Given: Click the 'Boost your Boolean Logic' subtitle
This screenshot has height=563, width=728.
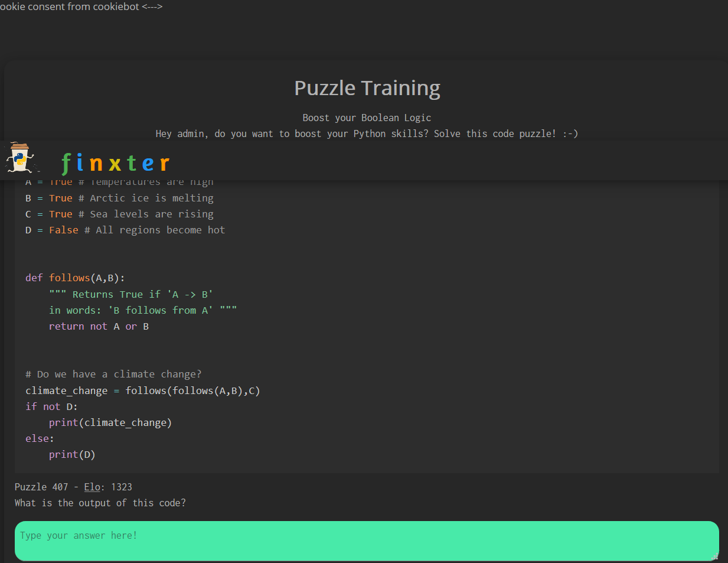Looking at the screenshot, I should click(x=367, y=118).
